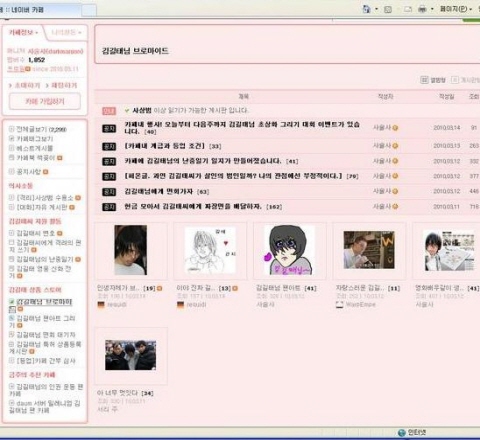Switch to board list view (게시판형) icon
480x440 pixels.
pos(455,80)
